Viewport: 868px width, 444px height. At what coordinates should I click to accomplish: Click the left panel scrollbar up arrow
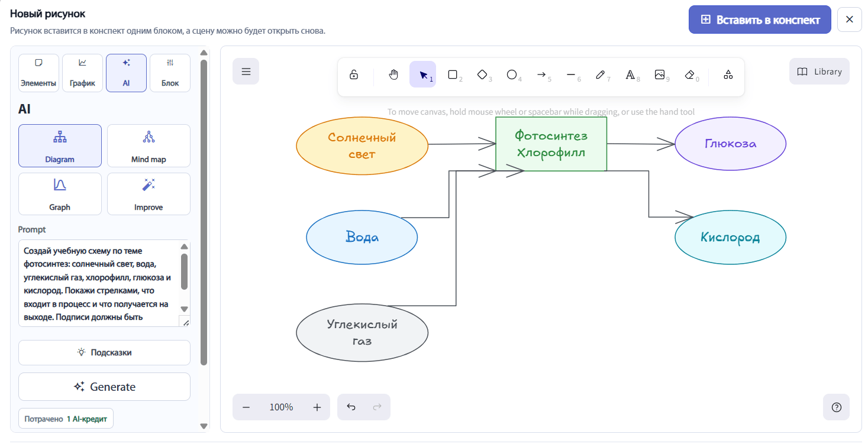[204, 53]
